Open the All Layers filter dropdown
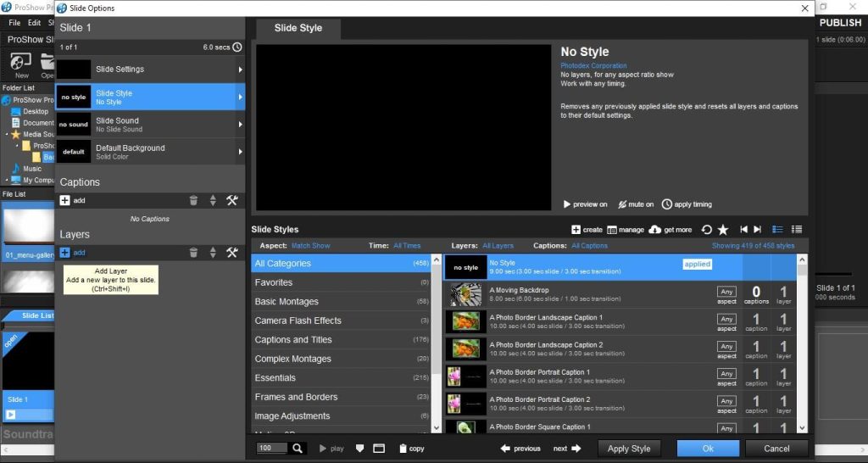This screenshot has width=868, height=463. pyautogui.click(x=498, y=246)
